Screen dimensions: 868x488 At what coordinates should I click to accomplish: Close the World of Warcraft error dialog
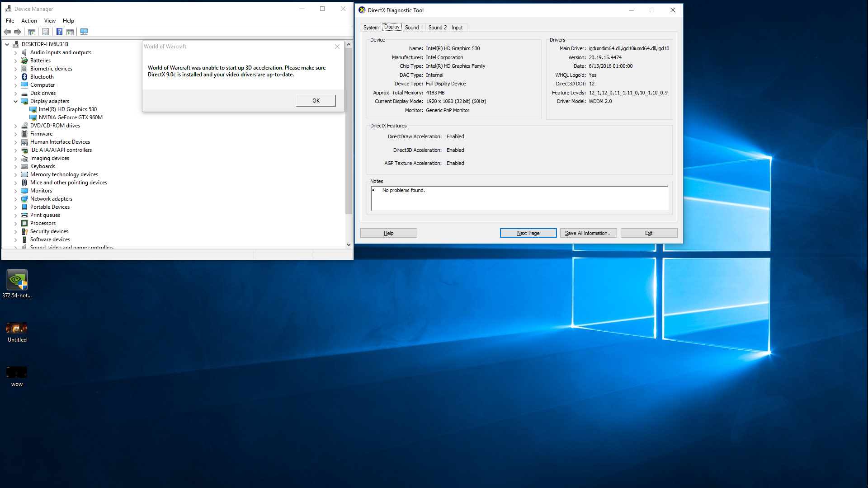pos(337,47)
